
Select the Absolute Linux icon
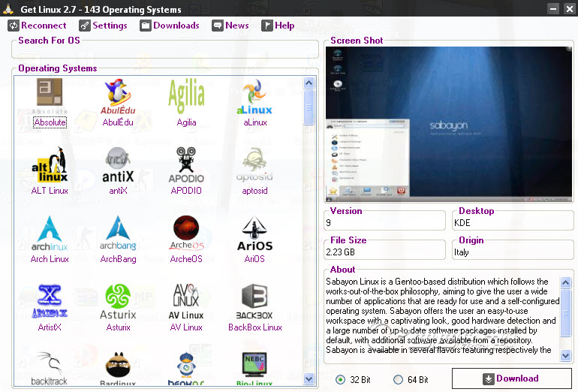[50, 95]
